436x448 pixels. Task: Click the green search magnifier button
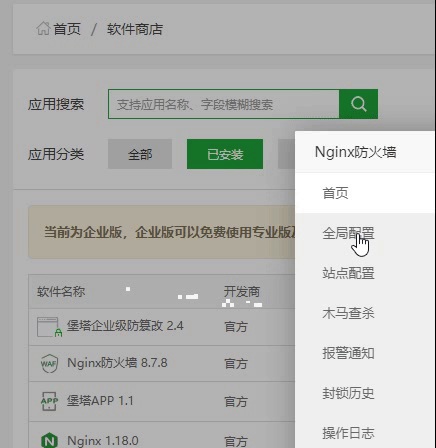(359, 104)
